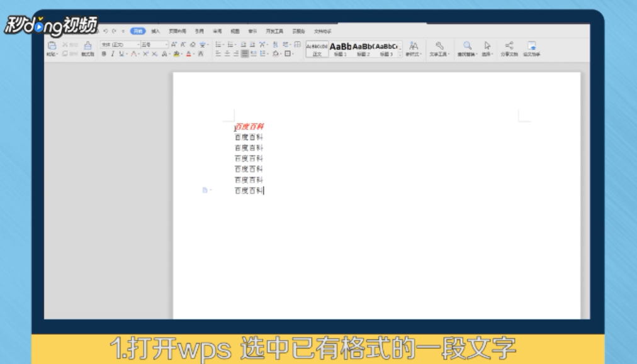This screenshot has width=637, height=364.
Task: Apply the Heading 1 style
Action: [341, 49]
